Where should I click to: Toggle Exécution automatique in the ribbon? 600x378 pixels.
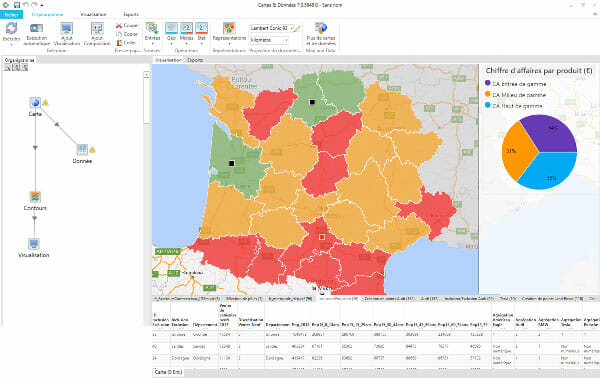click(x=36, y=34)
